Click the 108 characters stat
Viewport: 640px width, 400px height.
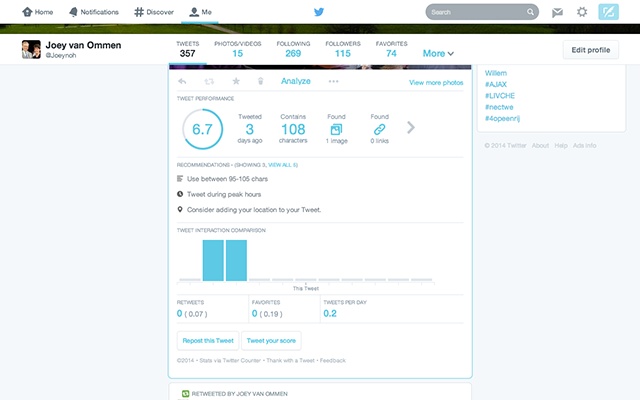tap(293, 129)
